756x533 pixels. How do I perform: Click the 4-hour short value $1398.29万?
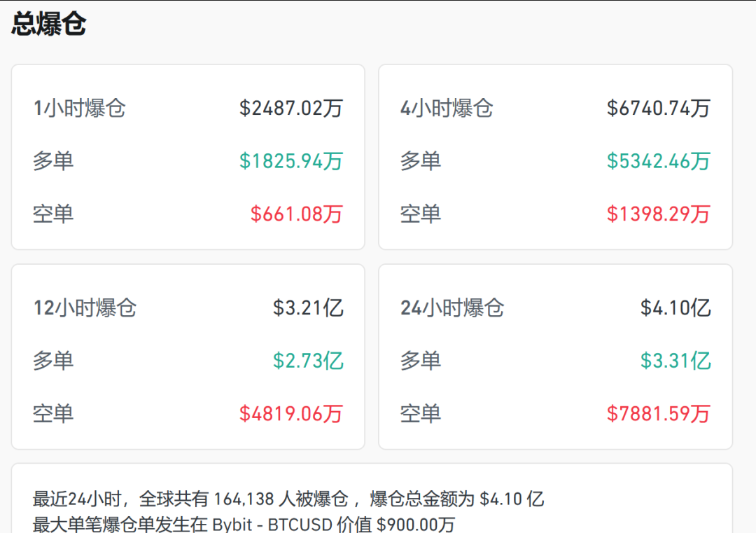(658, 214)
